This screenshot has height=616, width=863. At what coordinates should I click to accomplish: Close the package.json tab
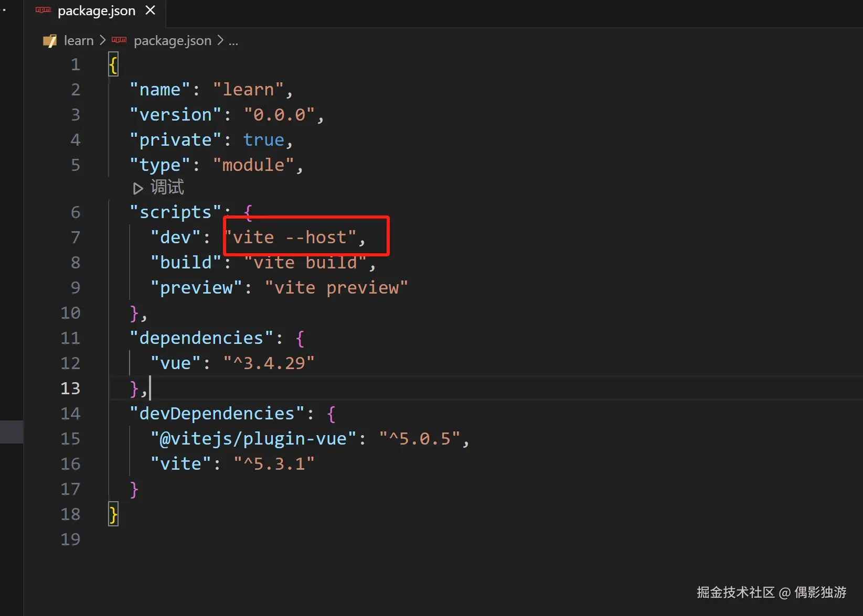point(151,10)
